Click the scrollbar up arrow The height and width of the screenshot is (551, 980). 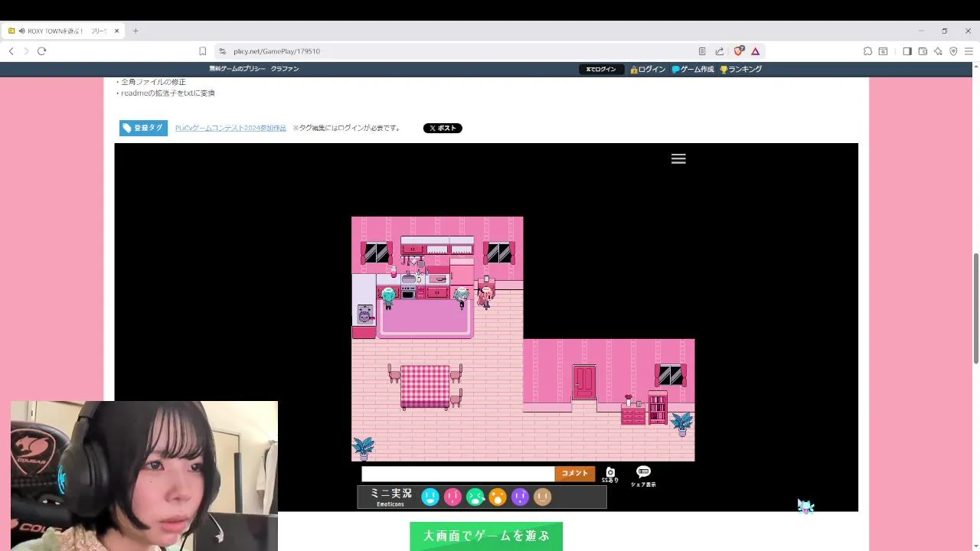click(x=975, y=65)
